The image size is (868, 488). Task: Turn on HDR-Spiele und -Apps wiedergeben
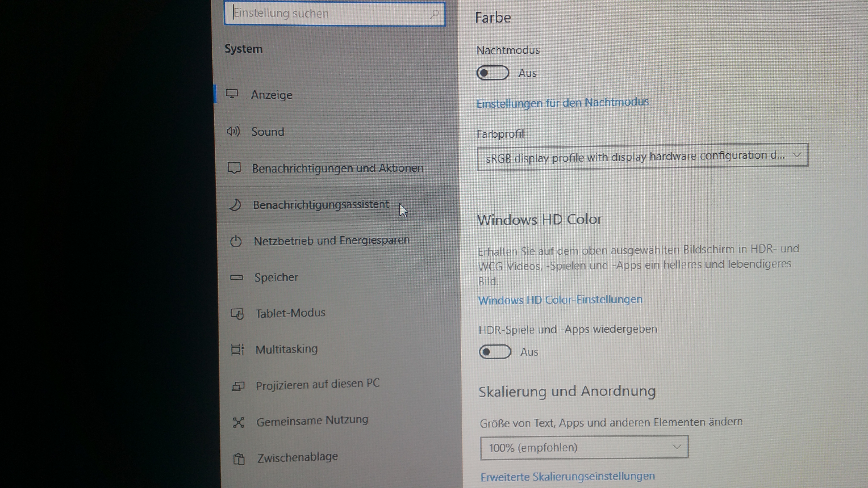click(x=495, y=352)
